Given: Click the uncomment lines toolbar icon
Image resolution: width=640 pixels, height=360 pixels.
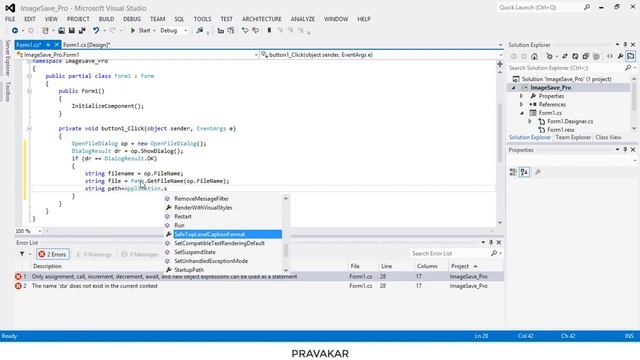Looking at the screenshot, I should pyautogui.click(x=256, y=31).
